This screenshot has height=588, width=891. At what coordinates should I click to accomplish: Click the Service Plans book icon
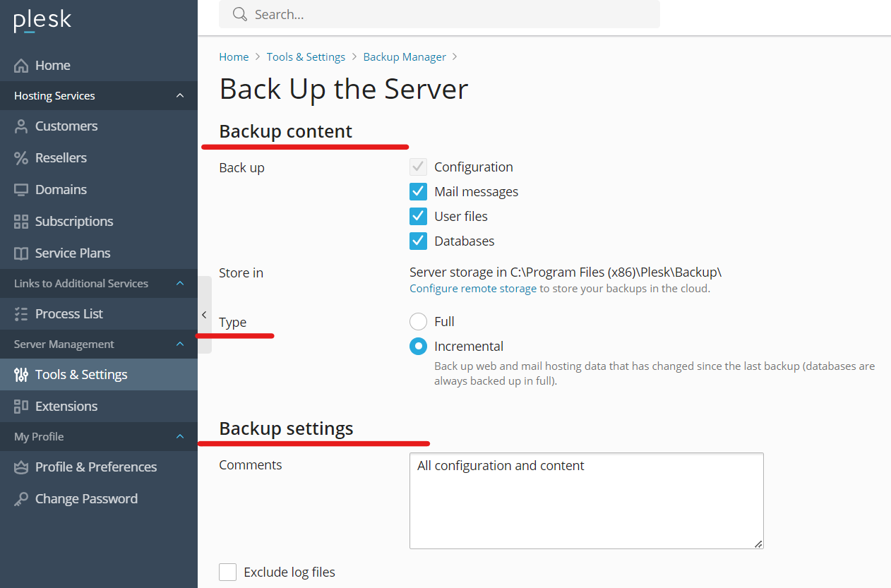point(21,253)
